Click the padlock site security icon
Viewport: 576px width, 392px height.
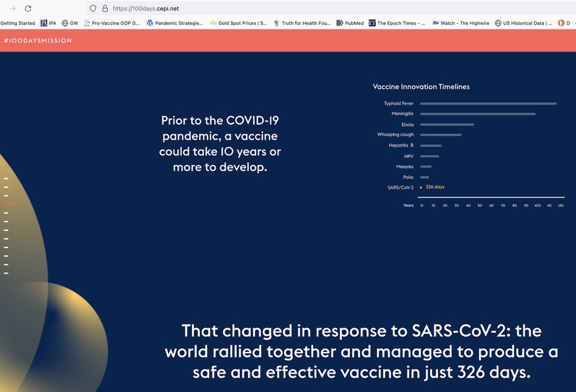point(105,9)
